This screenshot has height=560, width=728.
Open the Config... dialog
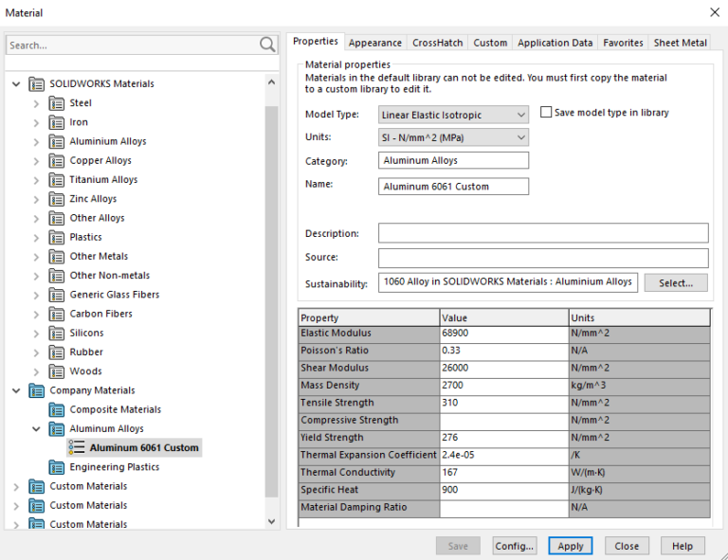(x=514, y=546)
